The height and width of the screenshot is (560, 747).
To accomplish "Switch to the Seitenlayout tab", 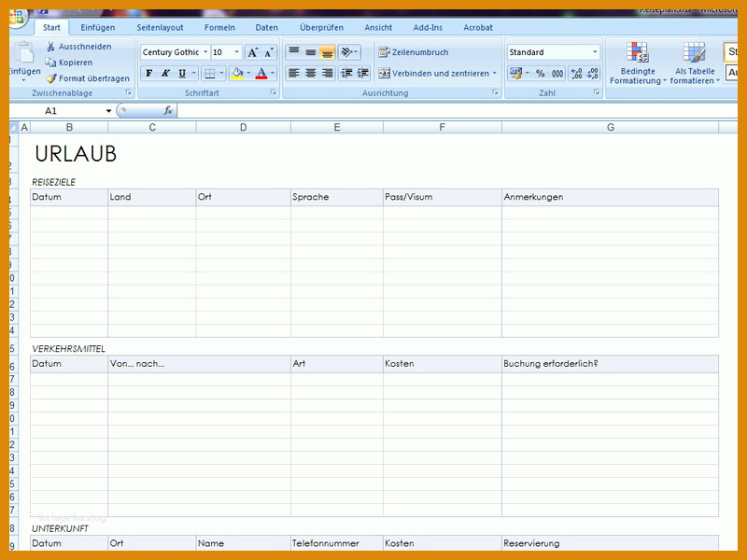I will 160,28.
